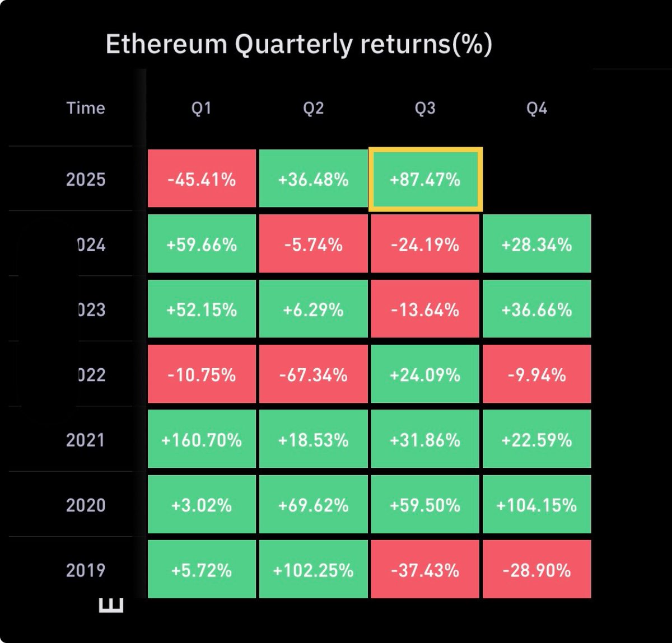Click the Time column header
672x643 pixels.
[86, 108]
